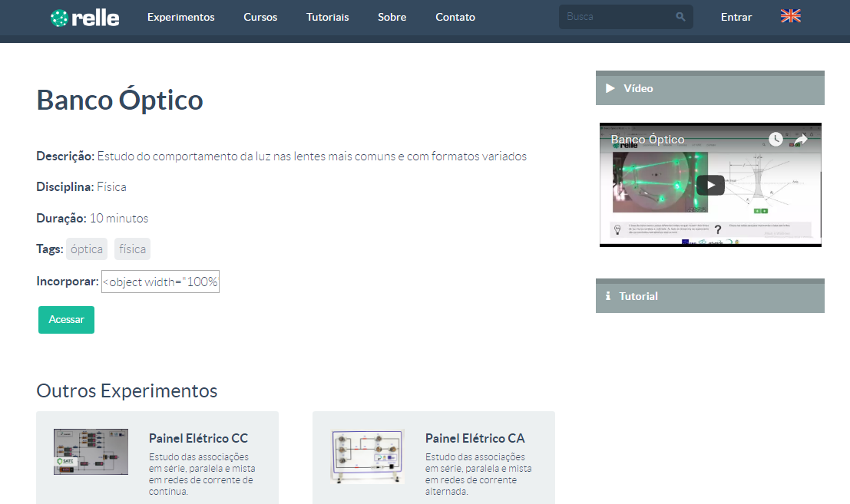
Task: Click the Acessar button
Action: [66, 319]
